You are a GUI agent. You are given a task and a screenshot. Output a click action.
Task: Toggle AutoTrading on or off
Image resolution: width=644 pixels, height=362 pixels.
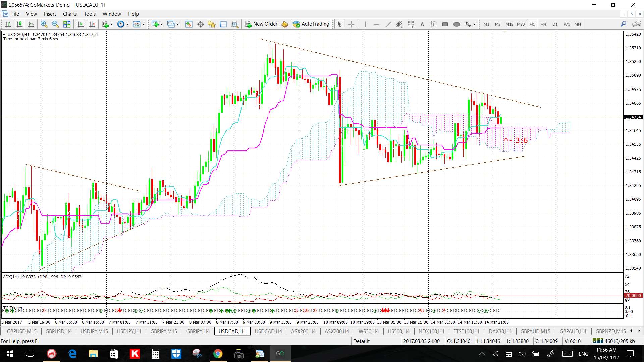click(311, 24)
